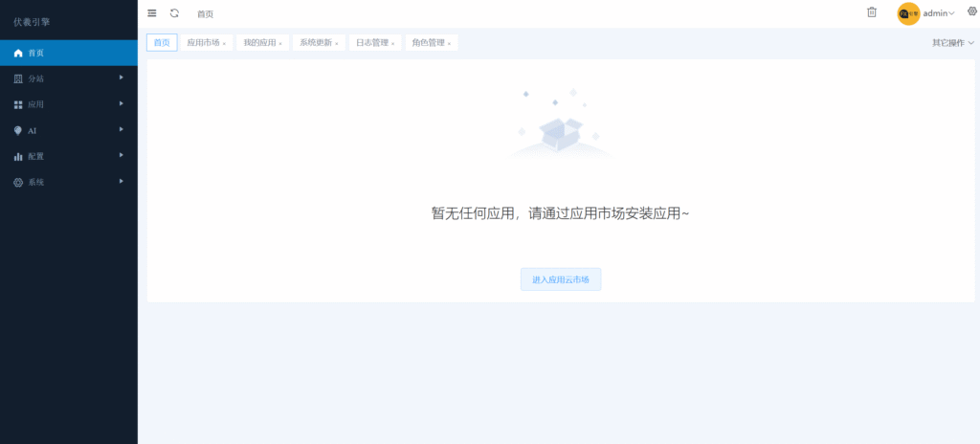Expand the 分站 submenu arrow
Screen dimensions: 980x444
point(122,78)
